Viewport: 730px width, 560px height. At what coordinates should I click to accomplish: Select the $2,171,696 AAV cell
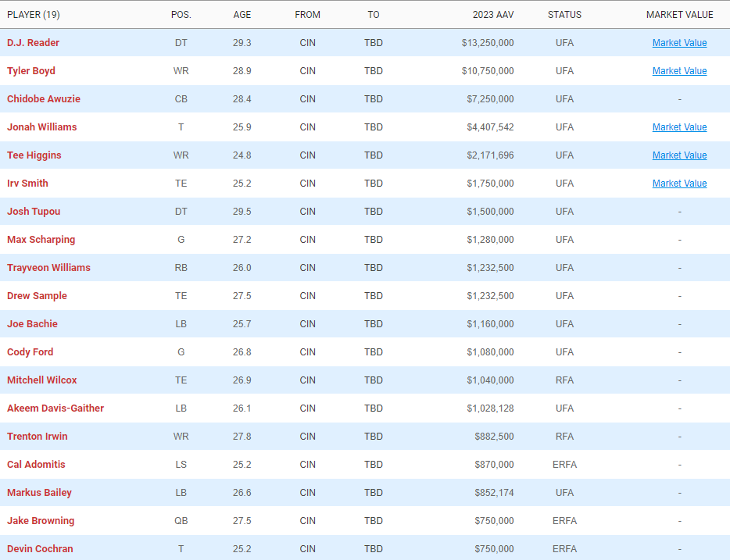490,155
